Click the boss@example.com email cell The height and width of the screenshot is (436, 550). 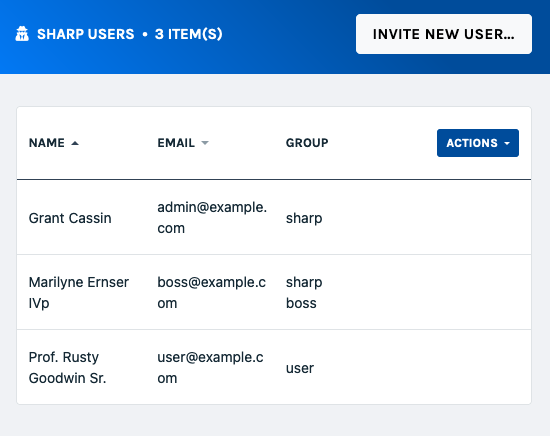pos(212,292)
